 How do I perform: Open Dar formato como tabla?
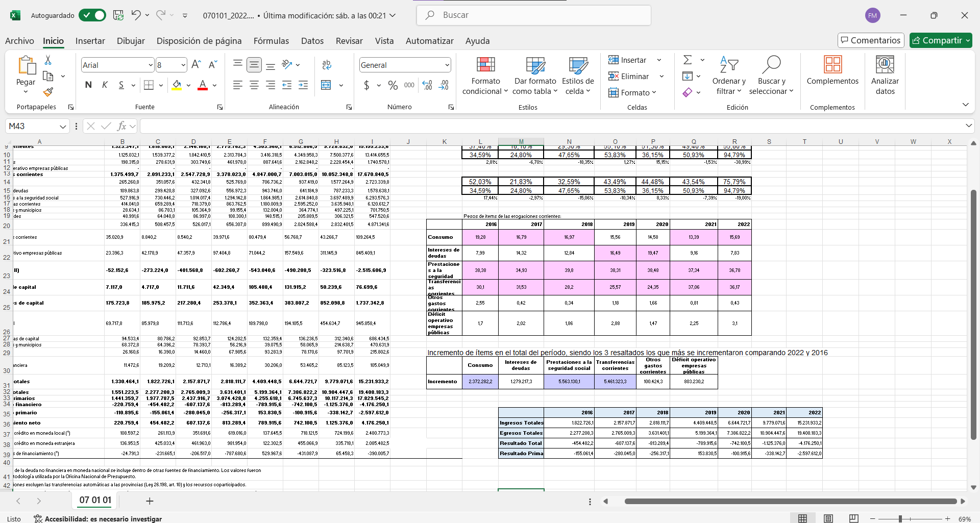(x=535, y=76)
